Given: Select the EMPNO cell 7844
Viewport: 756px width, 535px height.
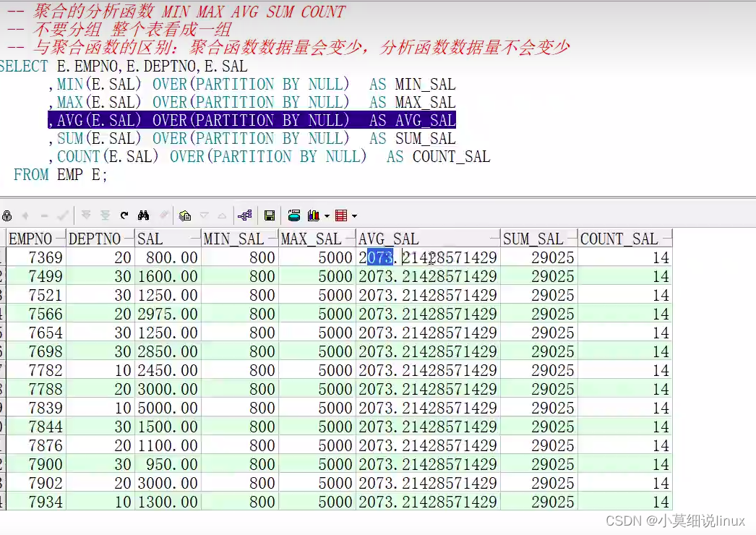Looking at the screenshot, I should coord(36,427).
